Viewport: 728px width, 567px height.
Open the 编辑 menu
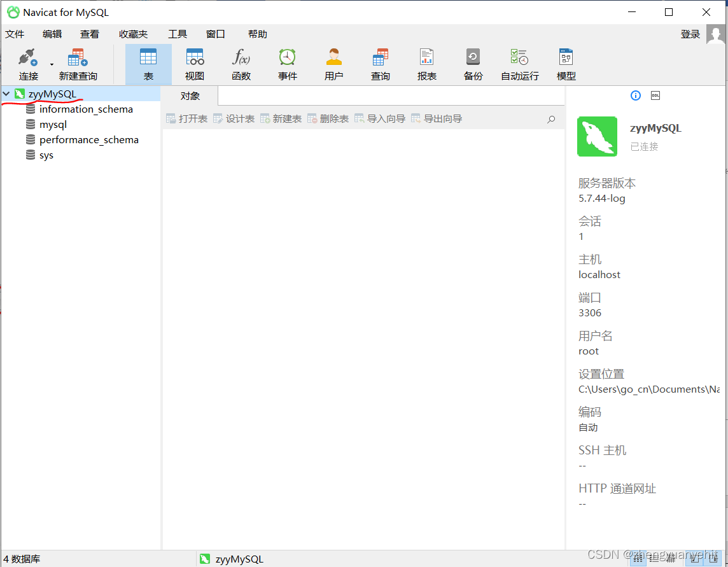pyautogui.click(x=52, y=34)
